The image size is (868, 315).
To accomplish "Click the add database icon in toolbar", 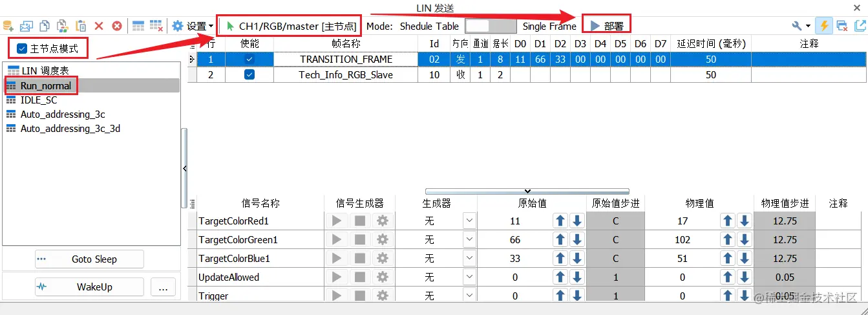I will point(8,26).
